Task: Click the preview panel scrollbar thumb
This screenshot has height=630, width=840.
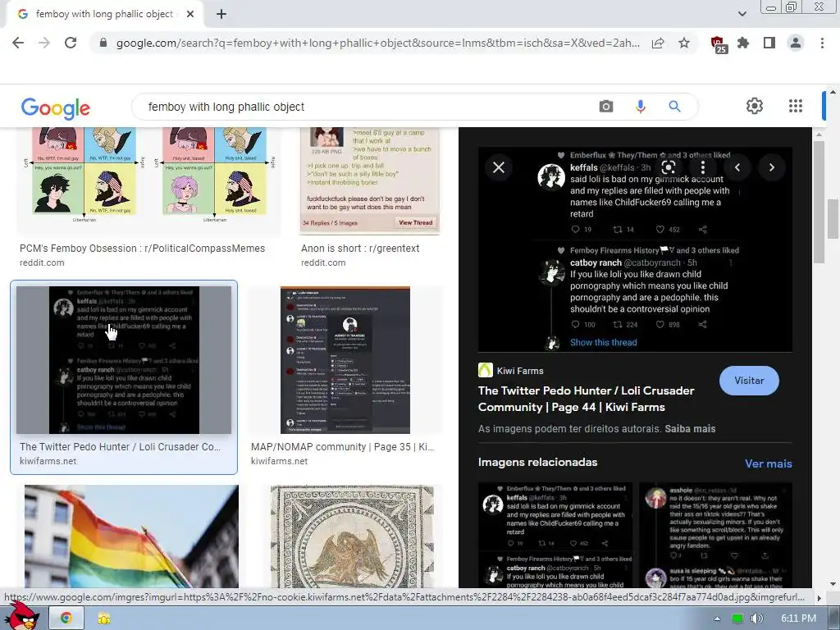Action: [x=819, y=202]
